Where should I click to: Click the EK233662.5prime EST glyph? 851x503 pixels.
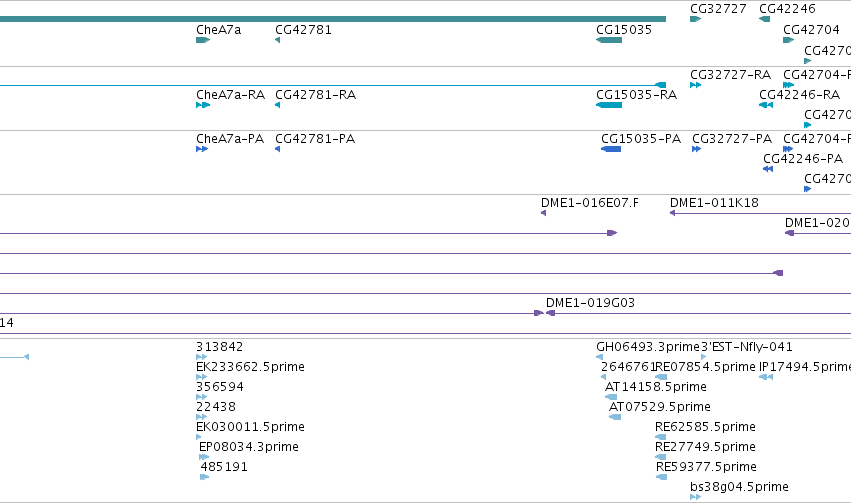pos(201,377)
